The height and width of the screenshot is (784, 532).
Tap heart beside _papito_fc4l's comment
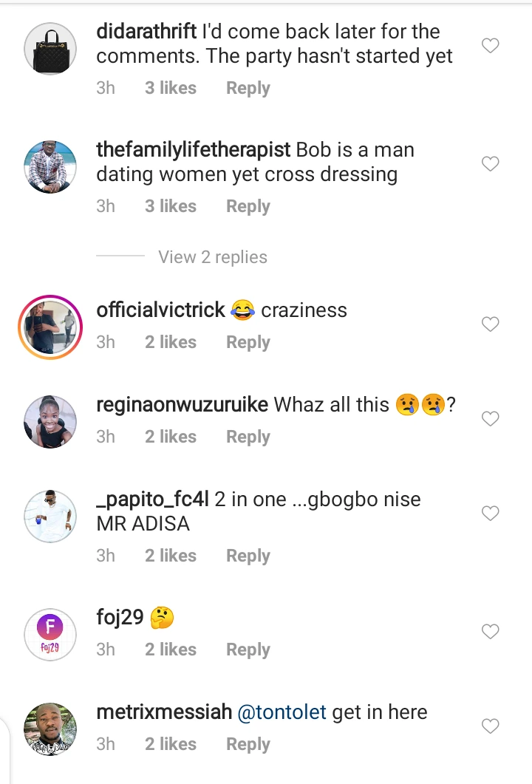pyautogui.click(x=491, y=514)
